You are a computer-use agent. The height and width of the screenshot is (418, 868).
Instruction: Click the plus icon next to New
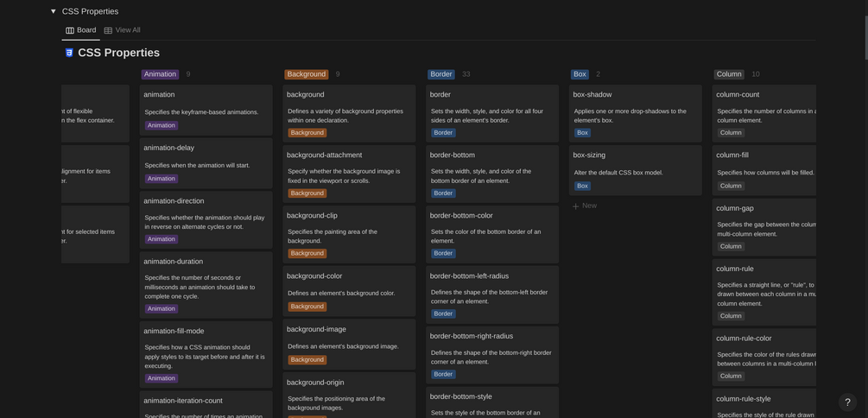point(576,206)
